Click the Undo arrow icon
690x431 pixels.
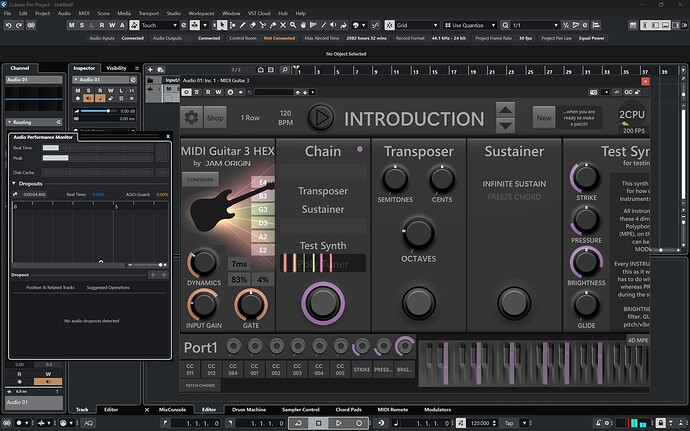[8, 26]
